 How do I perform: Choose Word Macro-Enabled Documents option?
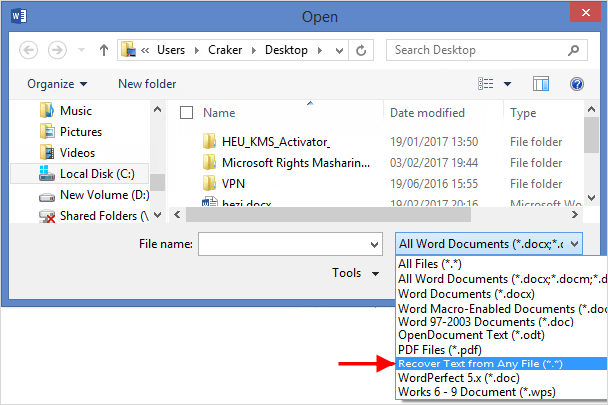click(501, 309)
